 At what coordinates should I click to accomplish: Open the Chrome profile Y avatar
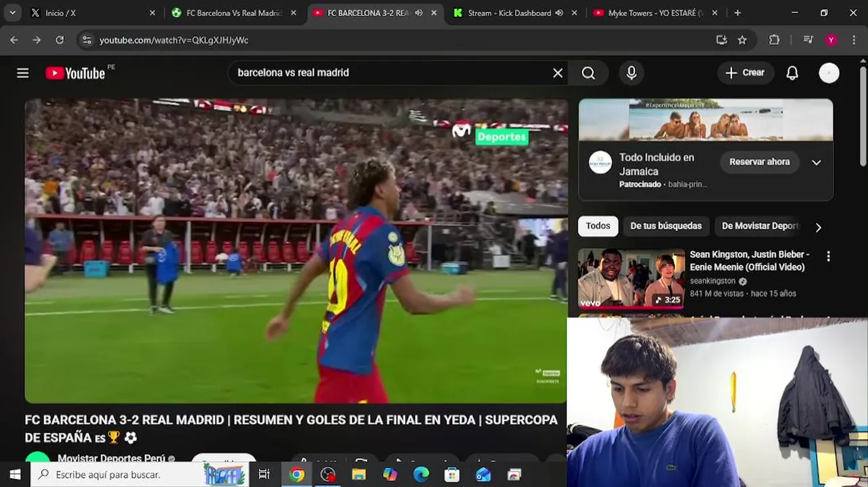[x=831, y=40]
